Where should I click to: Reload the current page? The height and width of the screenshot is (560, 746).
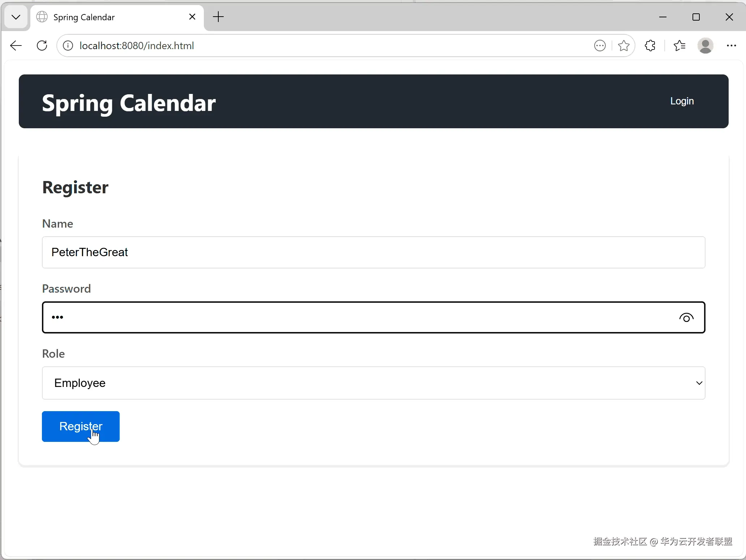(x=42, y=46)
